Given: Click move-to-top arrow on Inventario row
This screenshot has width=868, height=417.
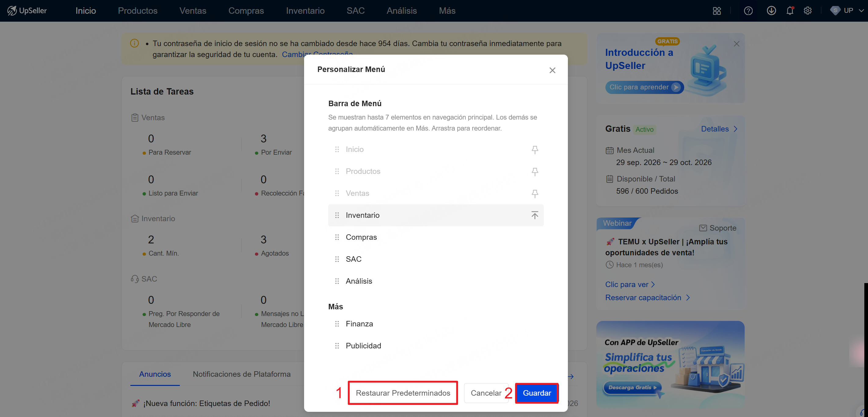Looking at the screenshot, I should (x=535, y=215).
